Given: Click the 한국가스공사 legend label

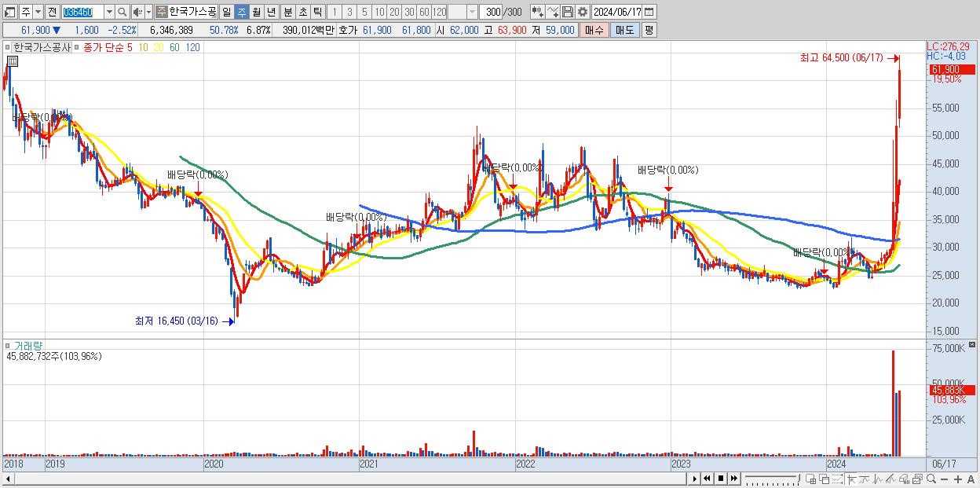Looking at the screenshot, I should 41,47.
